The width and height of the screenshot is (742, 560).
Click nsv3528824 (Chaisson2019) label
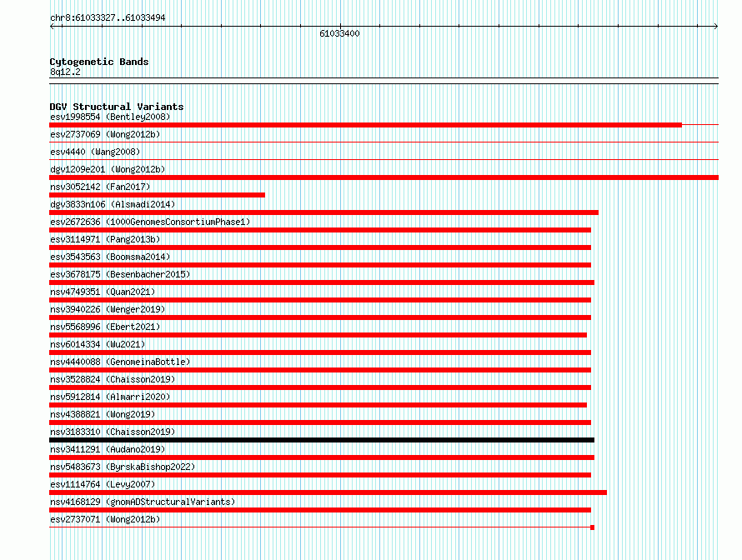point(113,379)
